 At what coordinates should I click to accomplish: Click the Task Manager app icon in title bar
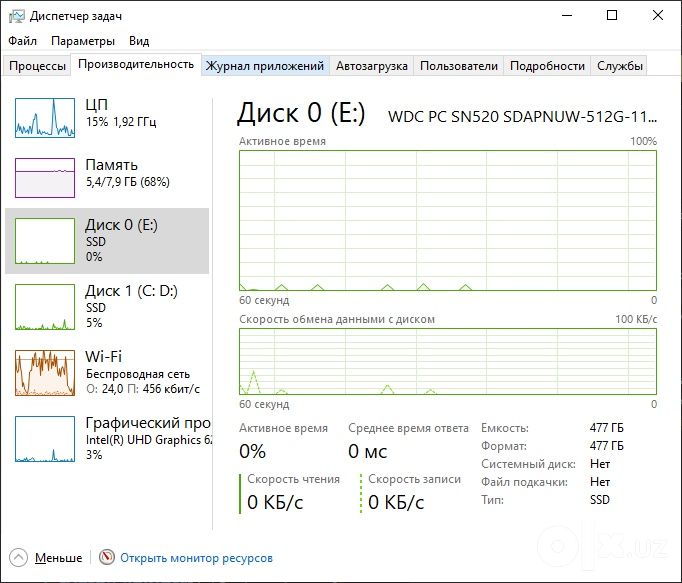point(17,16)
